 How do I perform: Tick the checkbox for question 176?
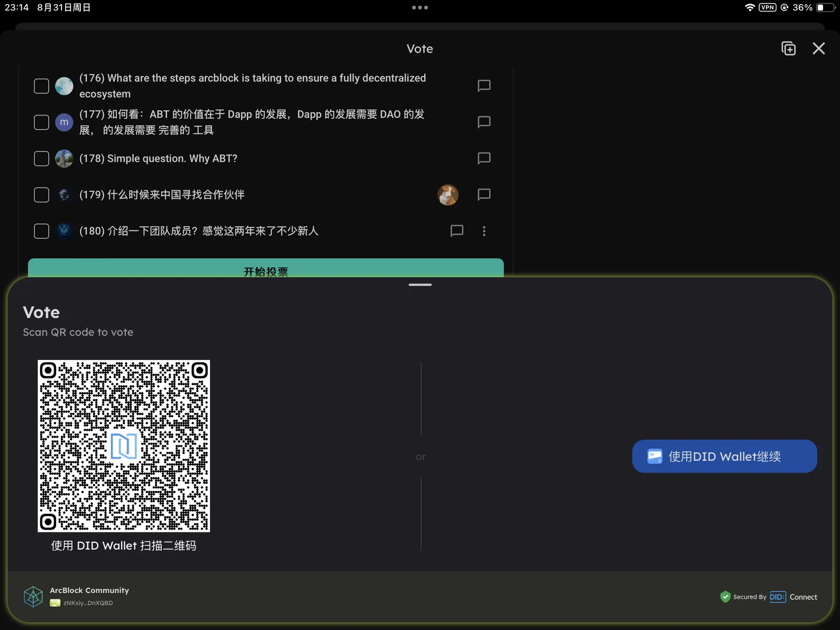[41, 86]
